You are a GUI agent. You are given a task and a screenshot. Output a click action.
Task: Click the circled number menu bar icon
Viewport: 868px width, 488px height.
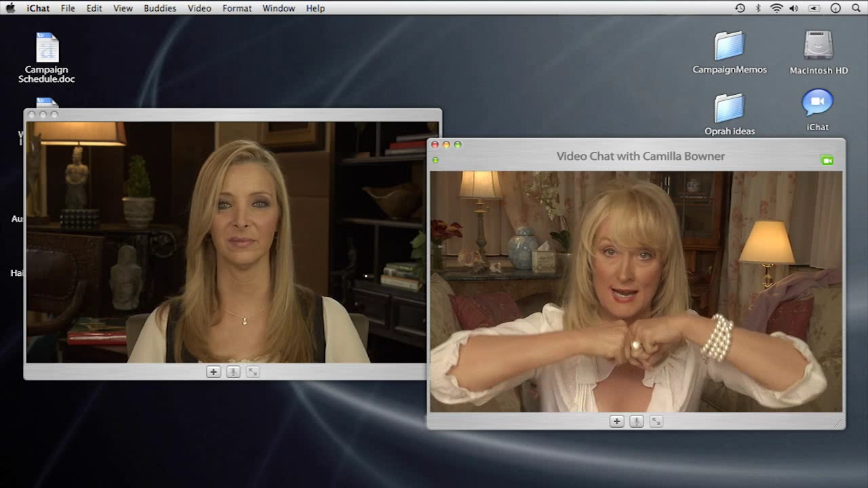(x=835, y=8)
